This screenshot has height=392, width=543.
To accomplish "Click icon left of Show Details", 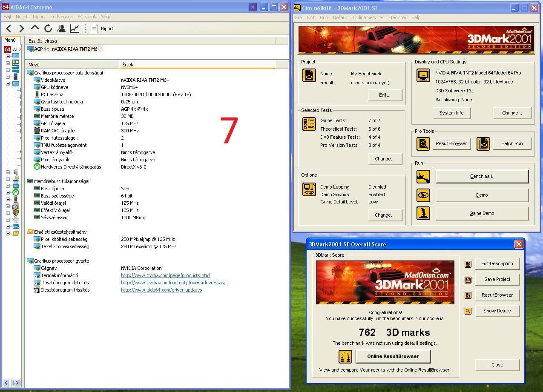I will point(468,311).
